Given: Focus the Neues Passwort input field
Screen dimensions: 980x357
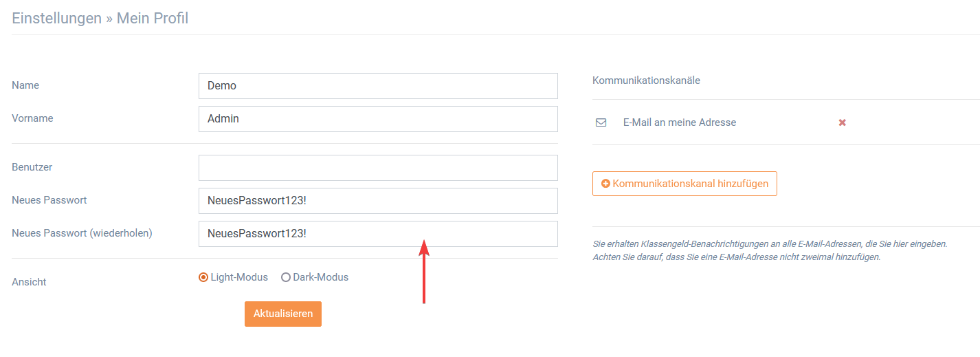Looking at the screenshot, I should pos(378,201).
